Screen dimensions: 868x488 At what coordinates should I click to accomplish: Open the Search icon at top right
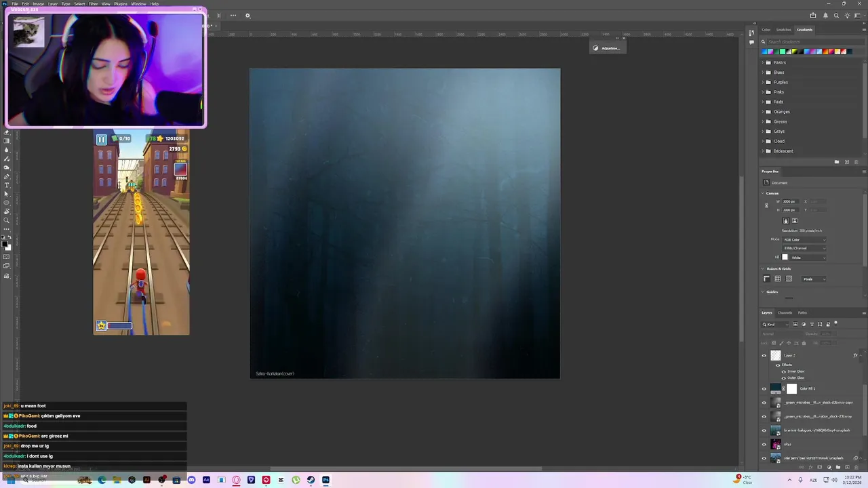tap(836, 16)
